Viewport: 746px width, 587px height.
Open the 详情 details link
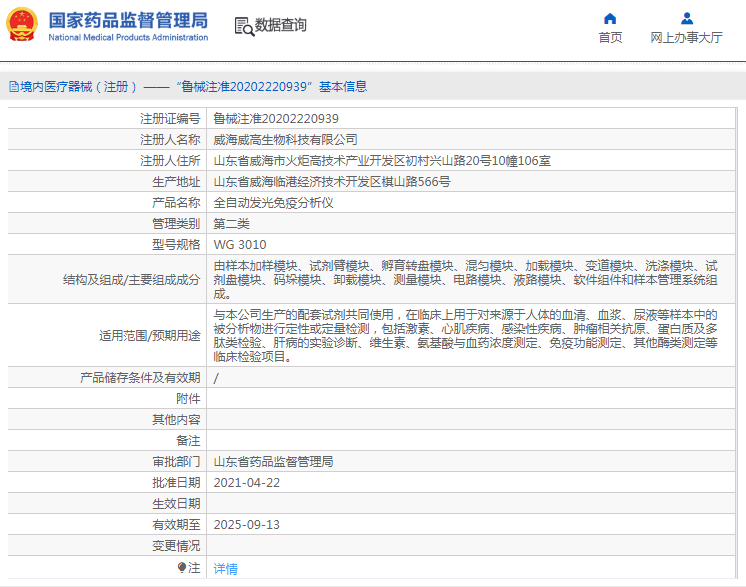click(x=225, y=568)
